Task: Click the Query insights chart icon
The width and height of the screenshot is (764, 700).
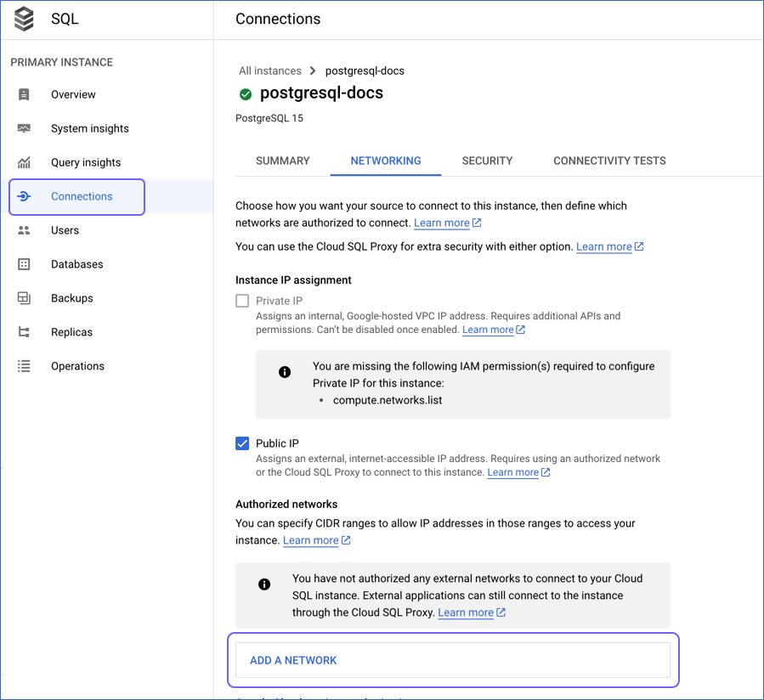Action: 24,162
